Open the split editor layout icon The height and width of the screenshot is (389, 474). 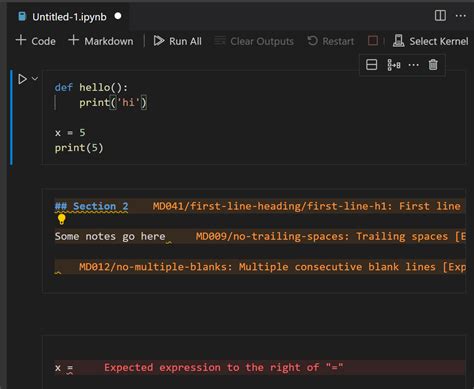click(x=440, y=16)
